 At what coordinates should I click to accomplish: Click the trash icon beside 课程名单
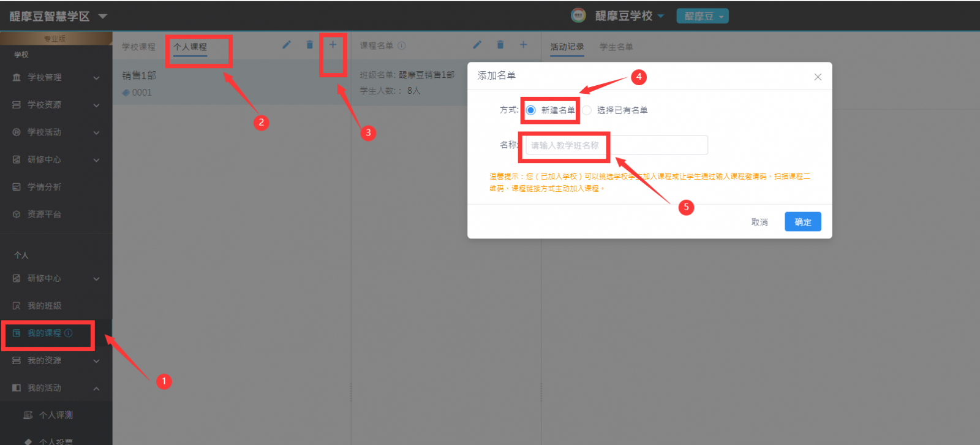tap(500, 45)
